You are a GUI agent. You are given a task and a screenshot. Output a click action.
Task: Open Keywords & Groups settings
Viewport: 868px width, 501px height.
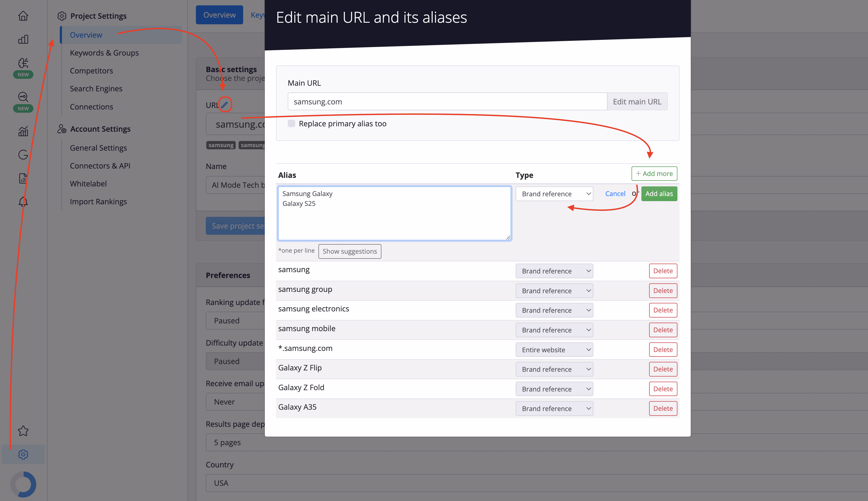coord(104,53)
